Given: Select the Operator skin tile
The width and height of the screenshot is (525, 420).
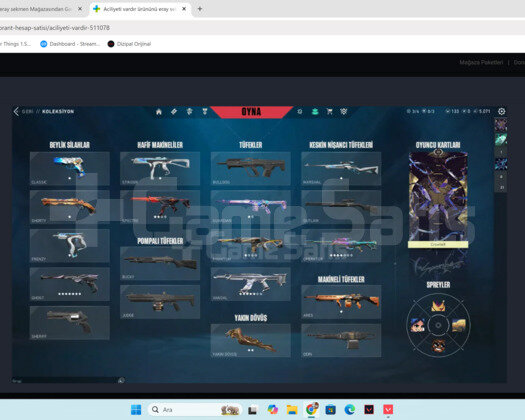Looking at the screenshot, I should 341,246.
